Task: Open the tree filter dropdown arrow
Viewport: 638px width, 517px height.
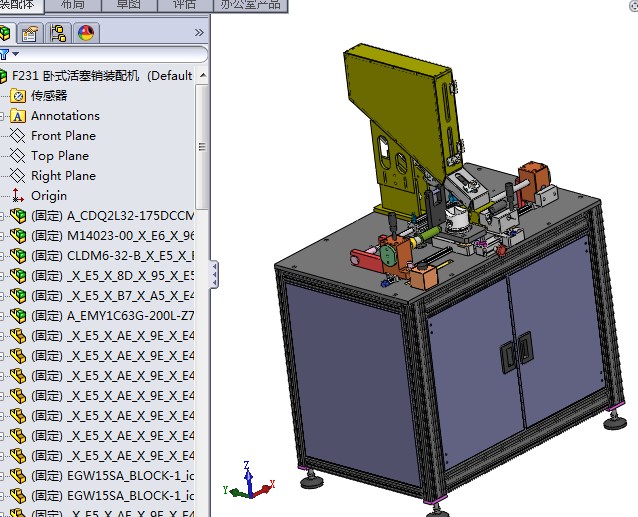Action: point(15,54)
